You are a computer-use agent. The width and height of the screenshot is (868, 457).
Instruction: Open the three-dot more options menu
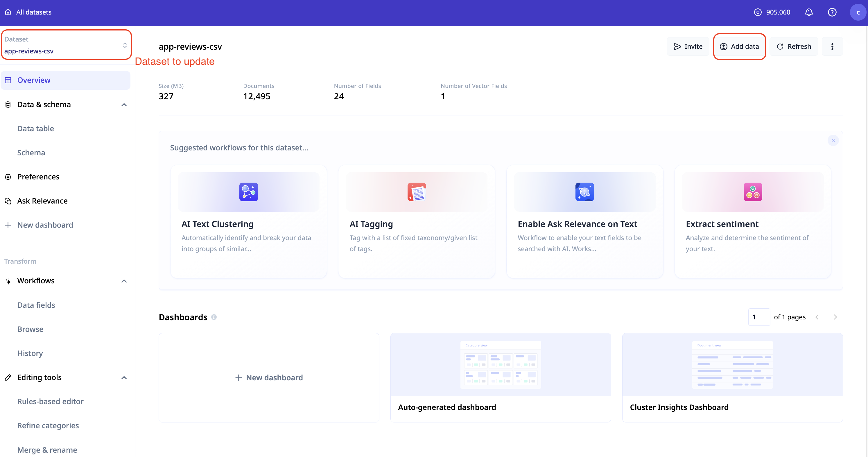pyautogui.click(x=832, y=46)
